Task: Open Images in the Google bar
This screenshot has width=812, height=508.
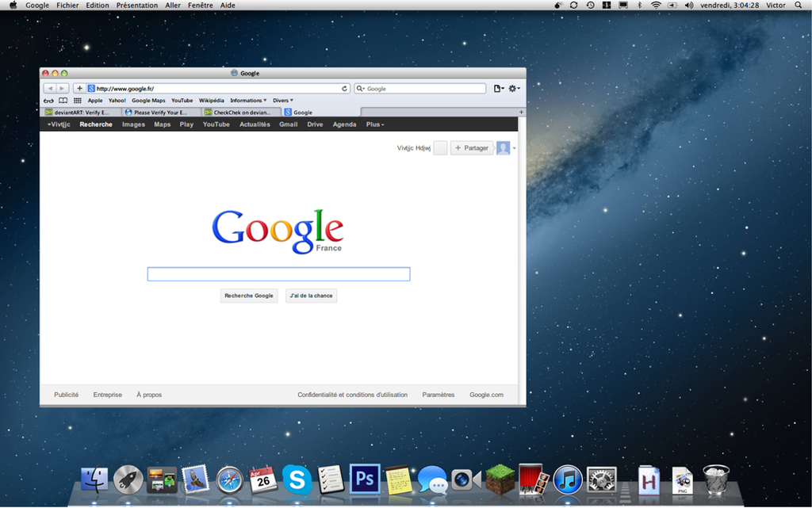Action: tap(133, 124)
